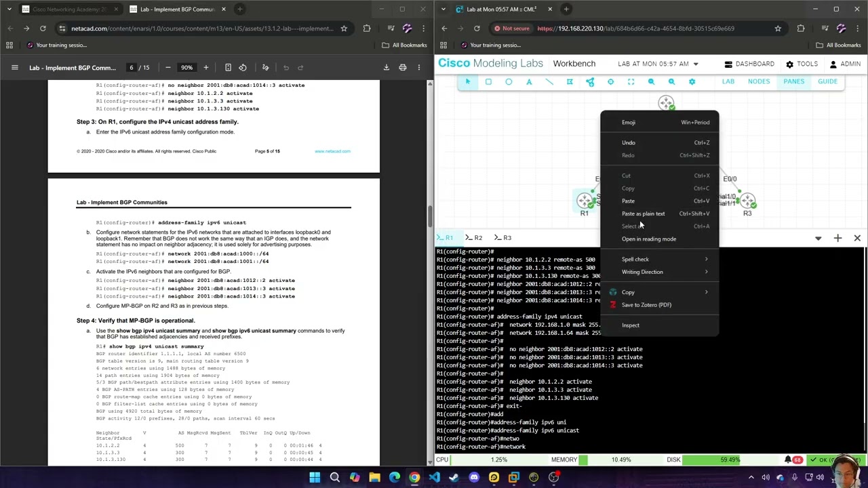The image size is (868, 488).
Task: Open the NODES tab in CML toolbar
Action: (x=759, y=81)
